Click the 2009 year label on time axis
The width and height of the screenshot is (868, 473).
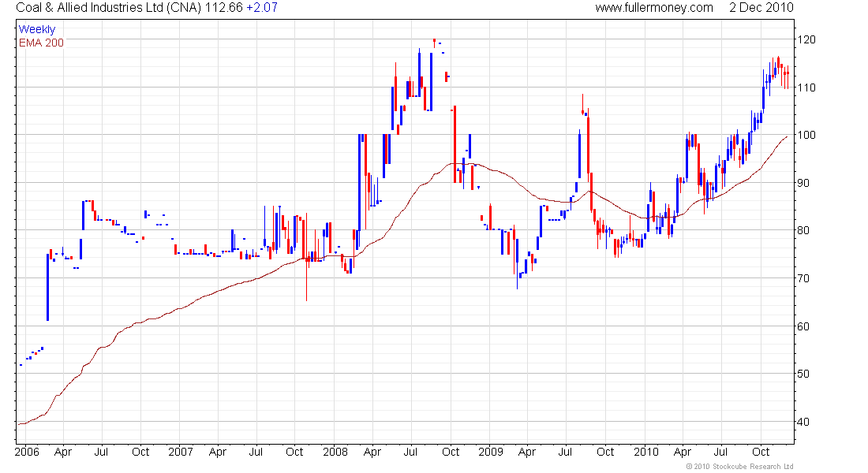coord(491,452)
